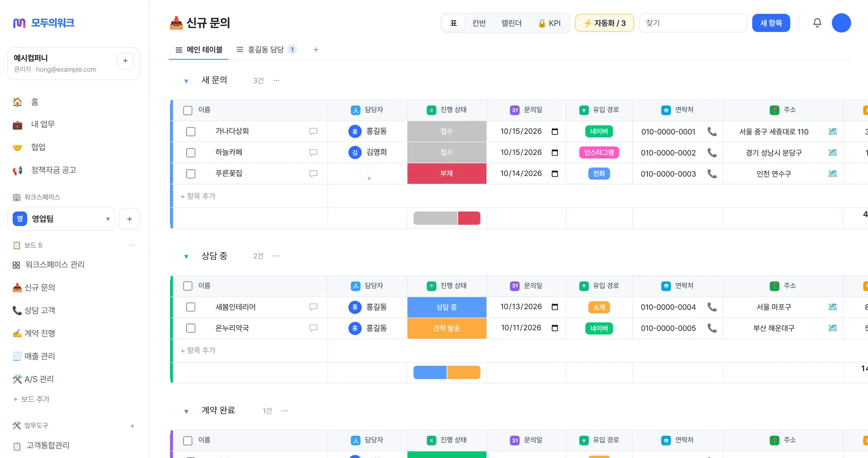868x458 pixels.
Task: Open map icon for 서울 중구 세종대로 110
Action: tap(832, 132)
